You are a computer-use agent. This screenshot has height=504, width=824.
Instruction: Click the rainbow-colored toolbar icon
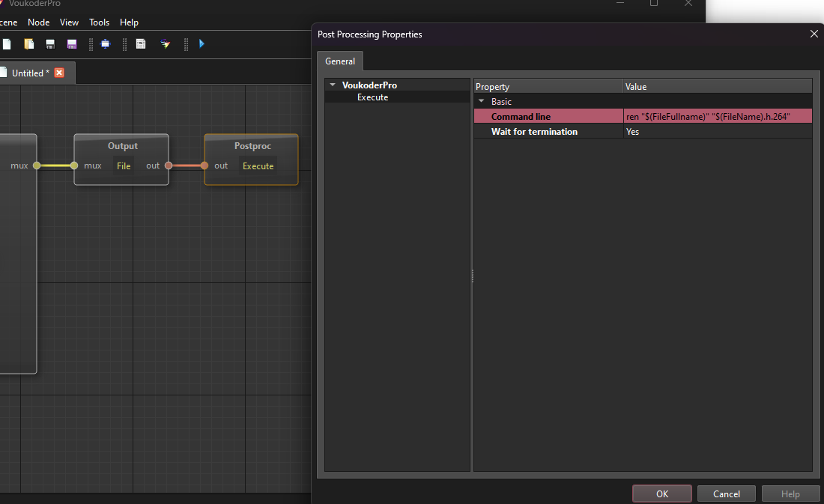[165, 44]
